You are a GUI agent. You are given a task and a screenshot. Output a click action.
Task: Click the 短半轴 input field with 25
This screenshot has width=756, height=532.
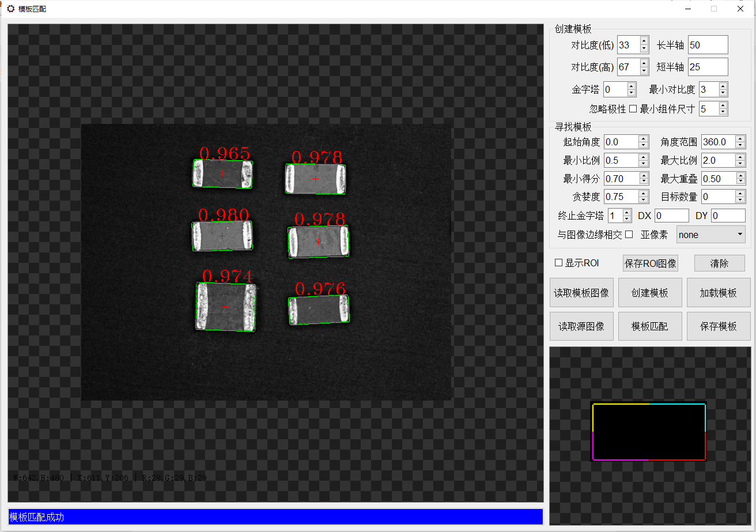(708, 67)
